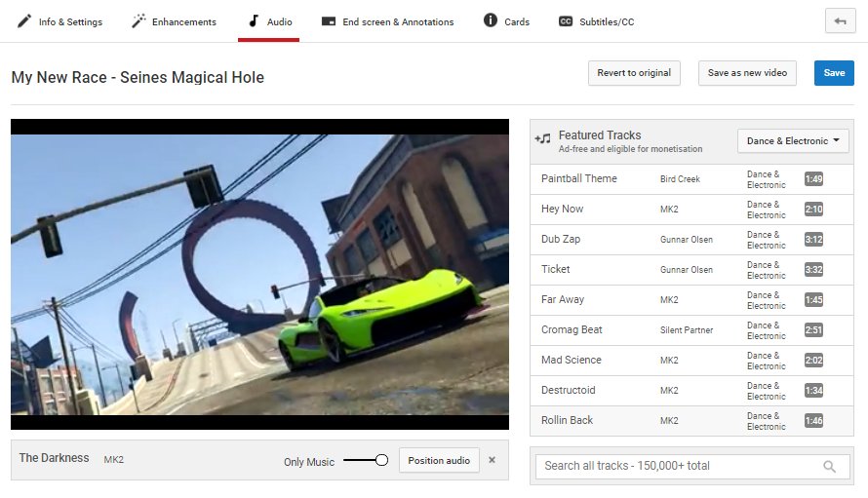Click the Cards info circle icon
Viewport: 868px width, 498px height.
click(491, 20)
